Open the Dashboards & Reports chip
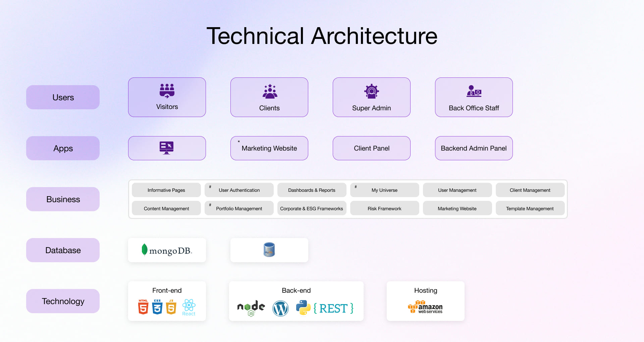This screenshot has height=342, width=644. tap(312, 190)
